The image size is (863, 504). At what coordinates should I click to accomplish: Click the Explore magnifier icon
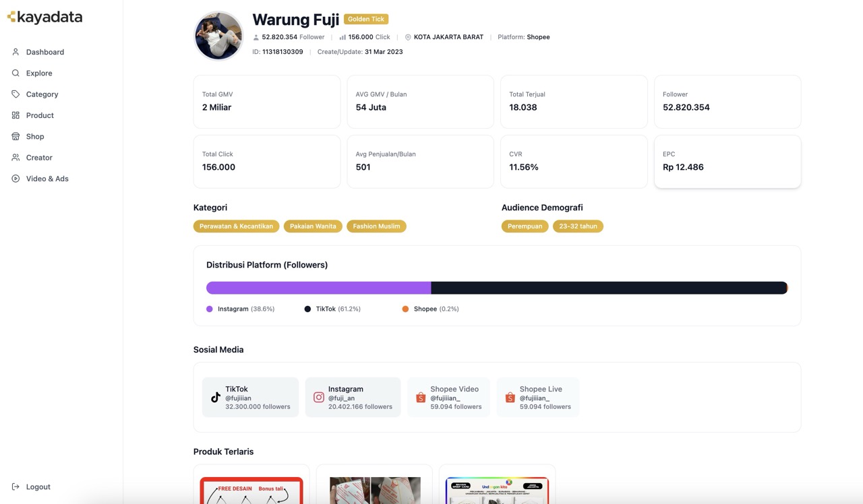click(x=16, y=73)
